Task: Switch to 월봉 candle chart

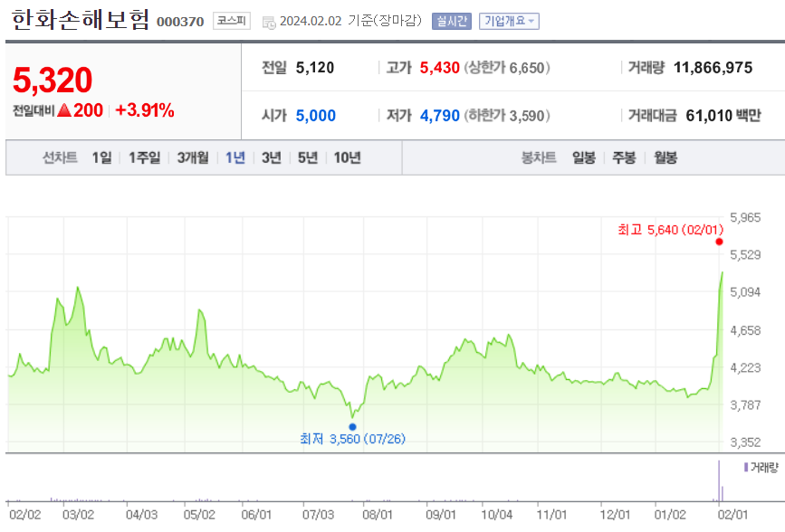Action: point(665,157)
